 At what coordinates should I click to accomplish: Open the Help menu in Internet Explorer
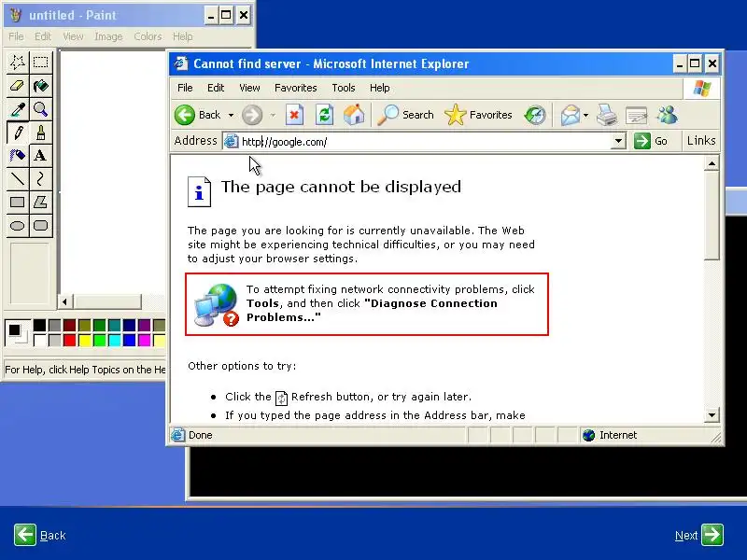click(380, 88)
